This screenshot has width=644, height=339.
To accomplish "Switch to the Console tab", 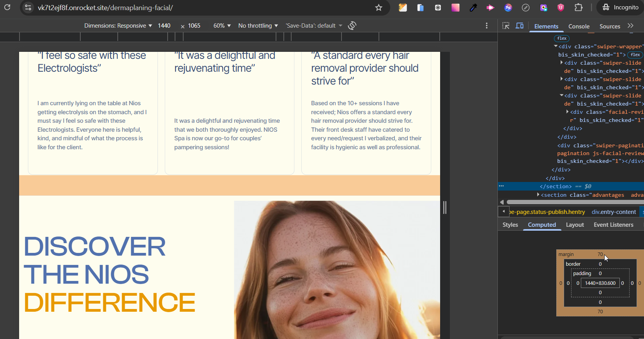I will [x=579, y=26].
